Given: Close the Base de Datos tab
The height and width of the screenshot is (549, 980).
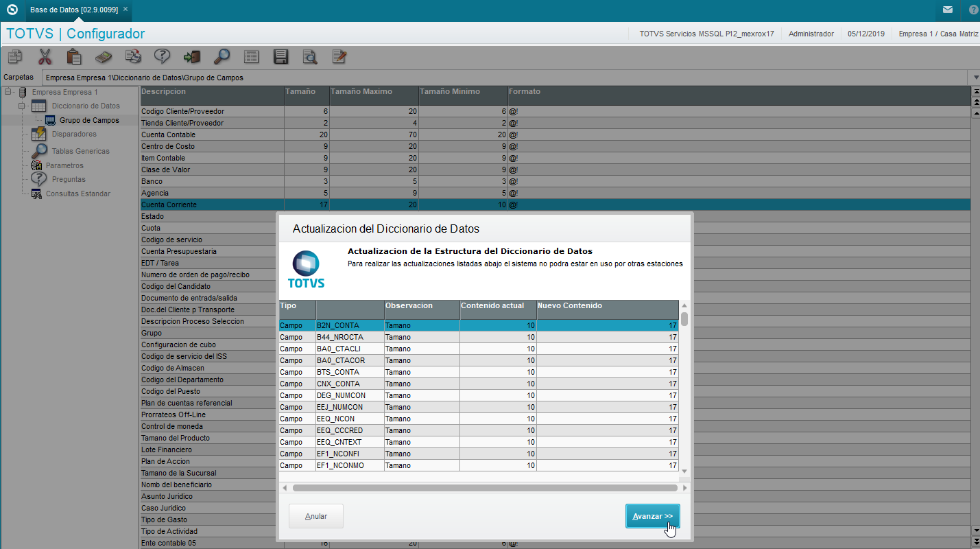Looking at the screenshot, I should (x=126, y=10).
